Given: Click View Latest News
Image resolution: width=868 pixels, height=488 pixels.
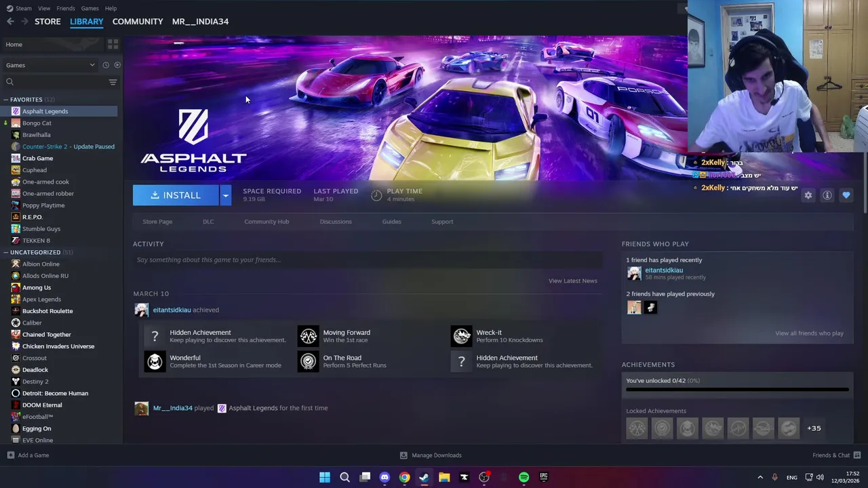Looking at the screenshot, I should click(x=573, y=281).
